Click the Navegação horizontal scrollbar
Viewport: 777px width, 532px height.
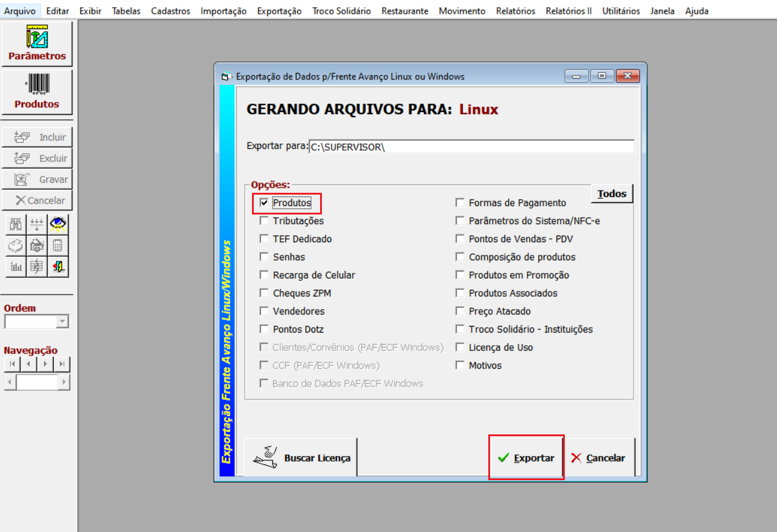coord(37,382)
